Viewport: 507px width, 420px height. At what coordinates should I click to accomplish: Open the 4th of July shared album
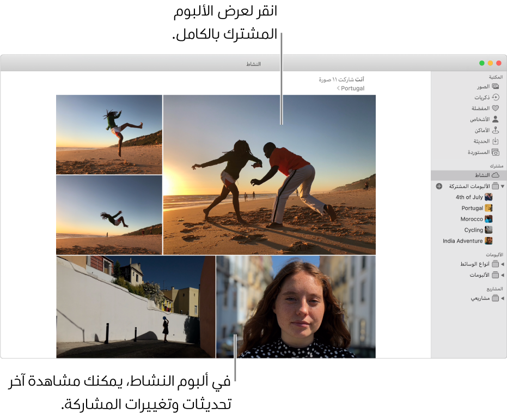click(469, 197)
